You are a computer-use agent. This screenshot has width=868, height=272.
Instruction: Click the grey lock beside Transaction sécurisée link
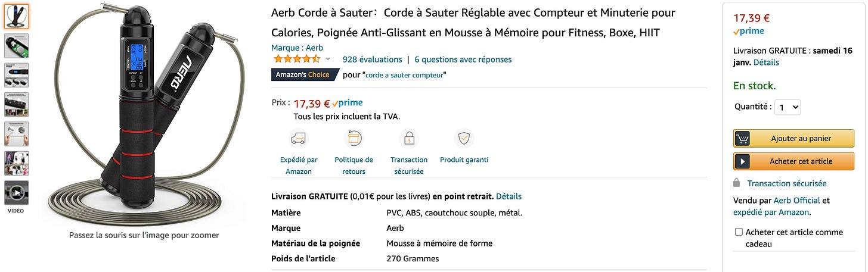pos(737,183)
